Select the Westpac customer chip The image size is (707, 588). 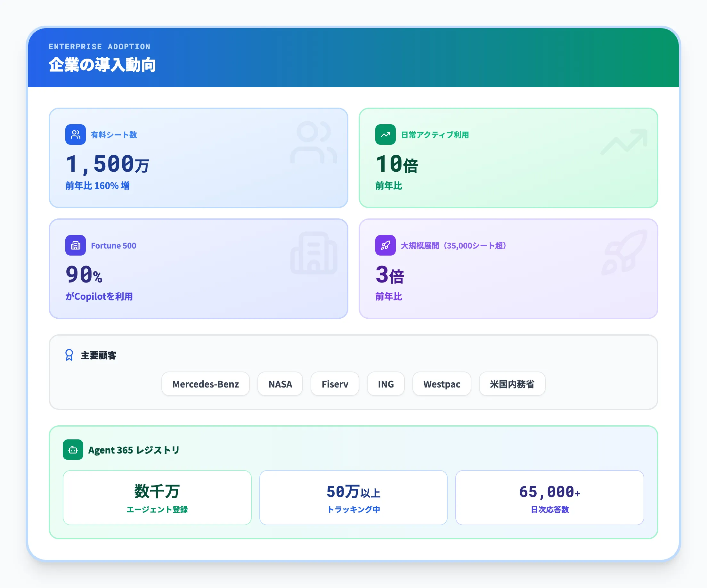[442, 384]
